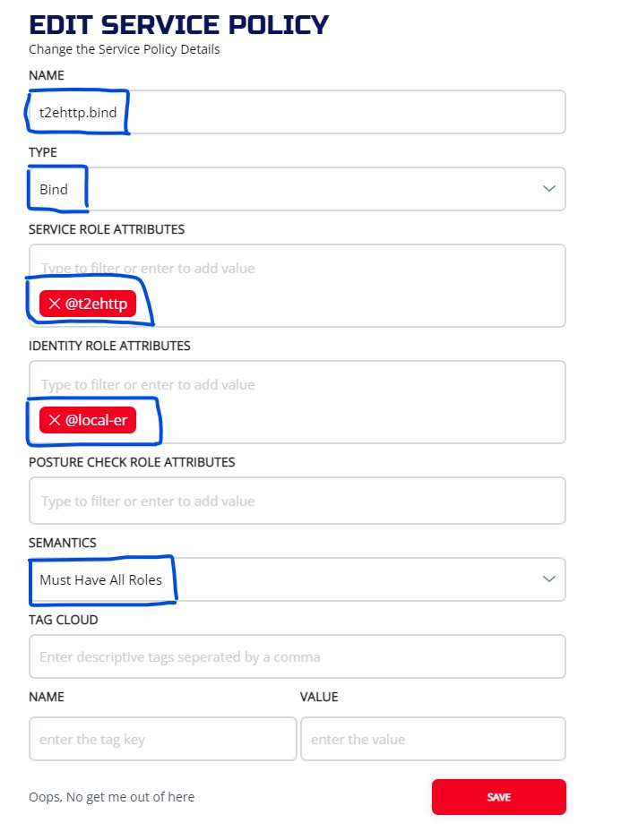Click the Service Role Attributes filter input

pos(298,268)
